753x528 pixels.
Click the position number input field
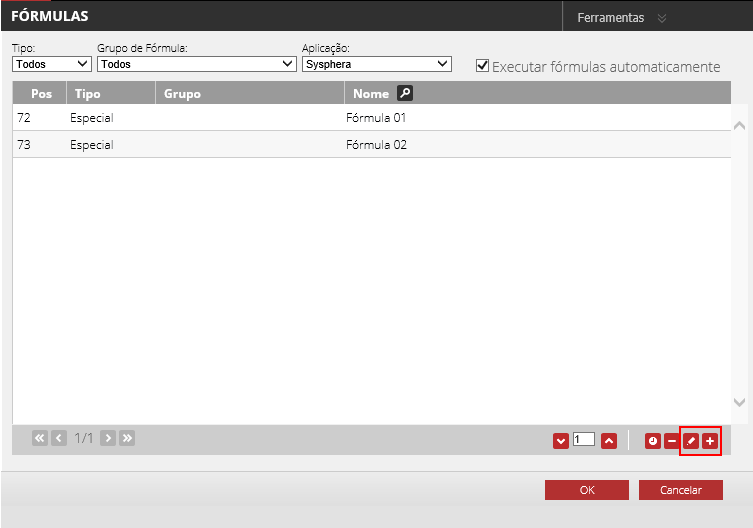pos(584,439)
